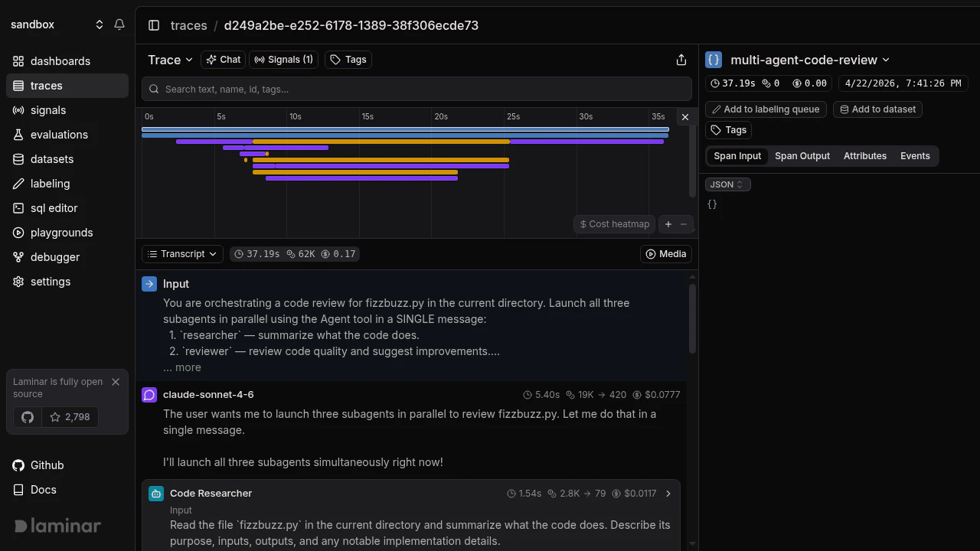Open the labeling section

67,184
